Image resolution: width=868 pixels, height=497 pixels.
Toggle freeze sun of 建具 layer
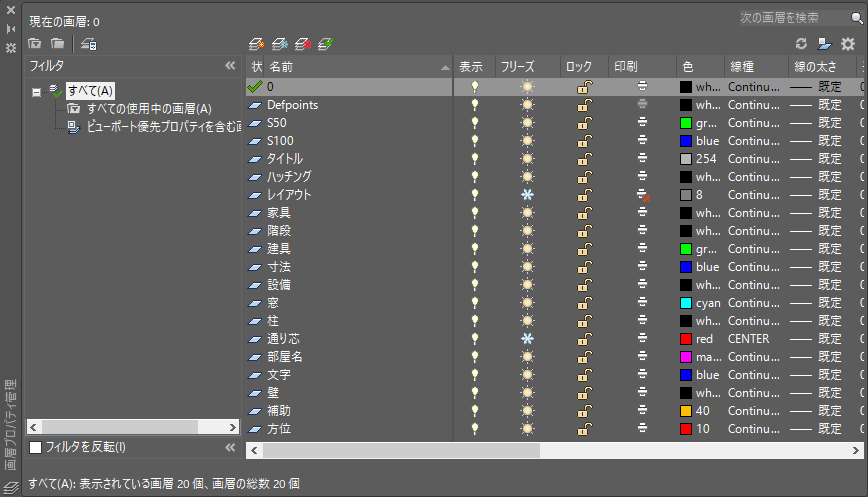(528, 248)
